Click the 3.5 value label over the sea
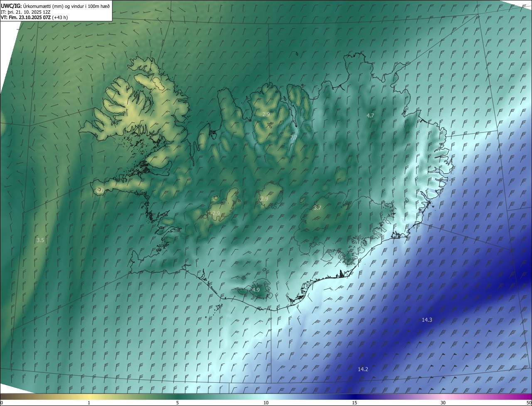The height and width of the screenshot is (406, 532). (40, 240)
